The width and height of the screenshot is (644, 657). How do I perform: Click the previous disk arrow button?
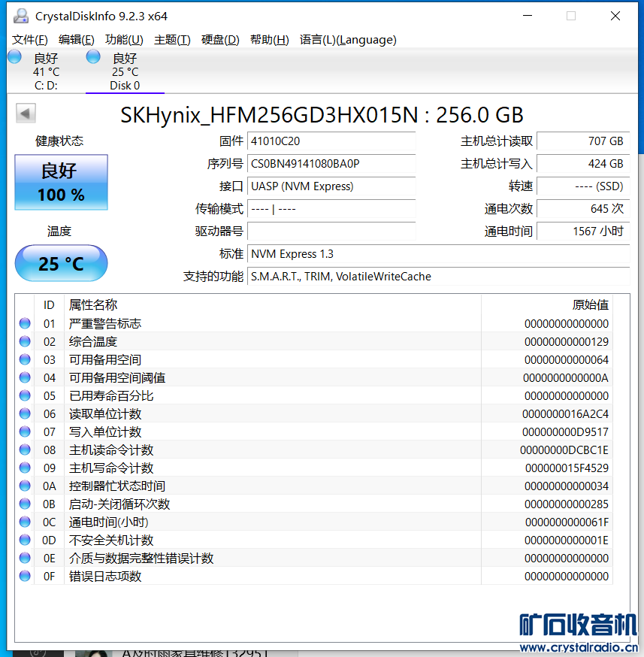26,114
